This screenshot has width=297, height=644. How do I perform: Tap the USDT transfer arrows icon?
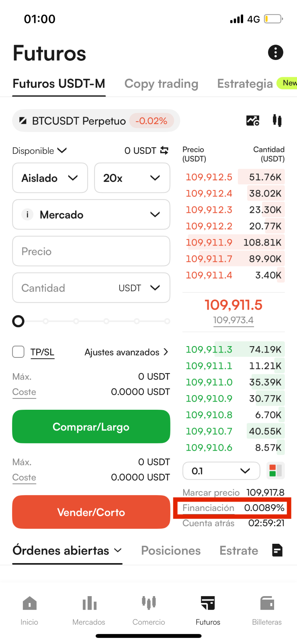[164, 151]
